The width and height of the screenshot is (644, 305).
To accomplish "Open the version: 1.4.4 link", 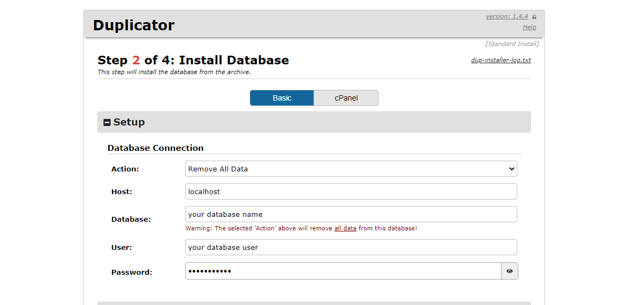I will [x=507, y=16].
